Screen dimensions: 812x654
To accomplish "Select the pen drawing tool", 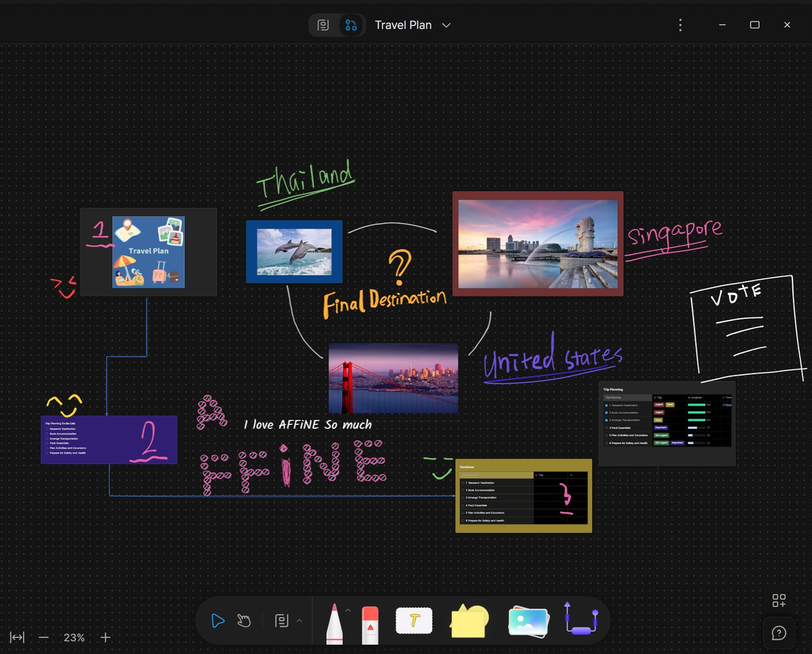I will click(x=334, y=624).
